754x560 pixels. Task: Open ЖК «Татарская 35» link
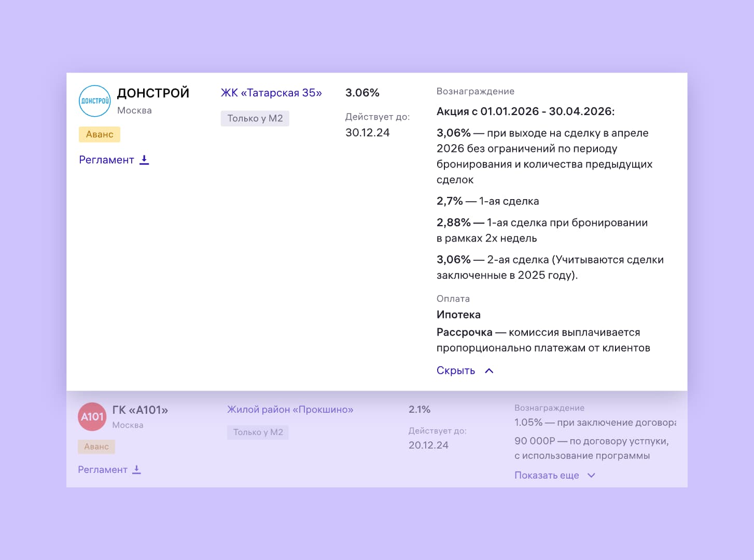coord(271,93)
